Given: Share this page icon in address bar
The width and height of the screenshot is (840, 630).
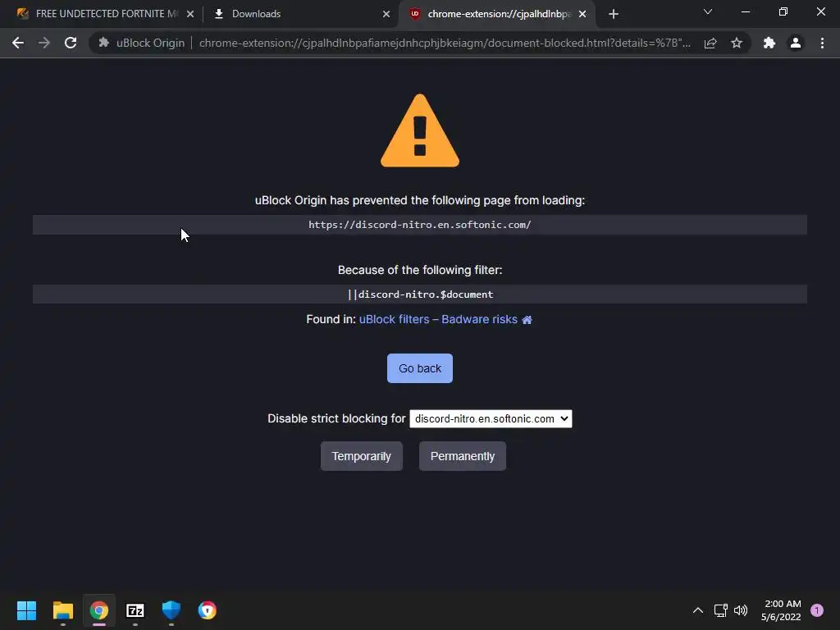Looking at the screenshot, I should [710, 43].
